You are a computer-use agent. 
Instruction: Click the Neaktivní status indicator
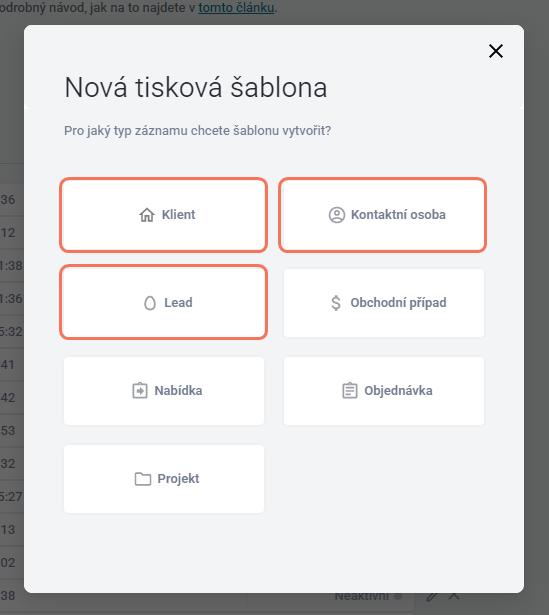pos(368,597)
